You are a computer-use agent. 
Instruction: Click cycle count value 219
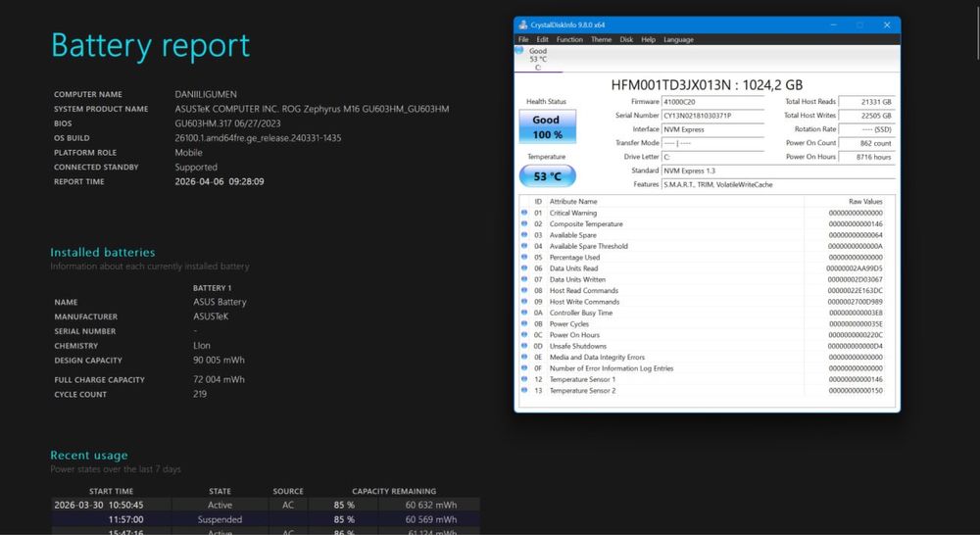[200, 394]
